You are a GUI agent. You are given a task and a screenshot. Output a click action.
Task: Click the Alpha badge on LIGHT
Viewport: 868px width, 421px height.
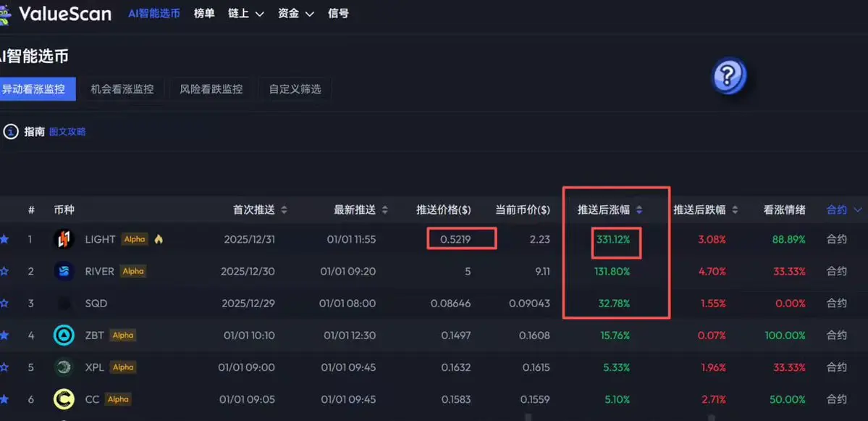pos(135,239)
